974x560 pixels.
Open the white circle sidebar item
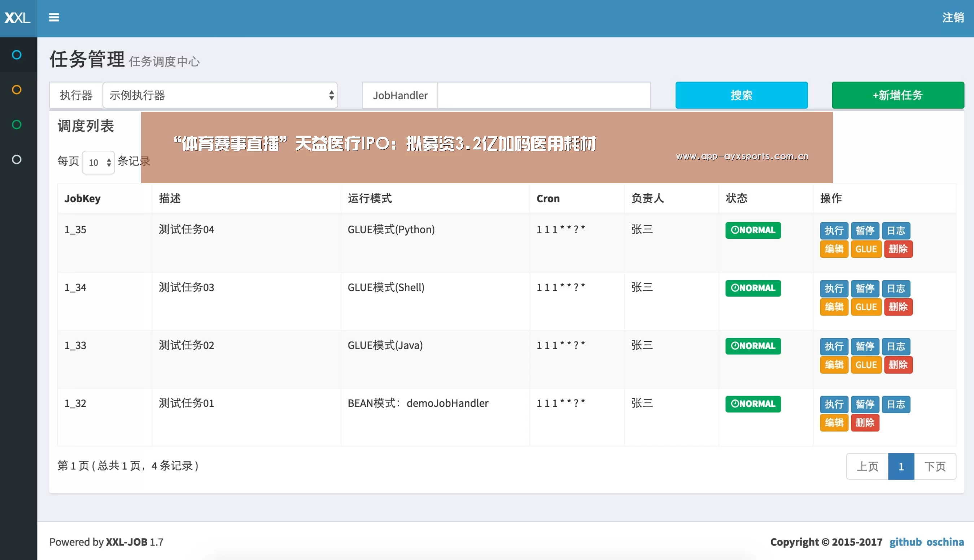17,159
